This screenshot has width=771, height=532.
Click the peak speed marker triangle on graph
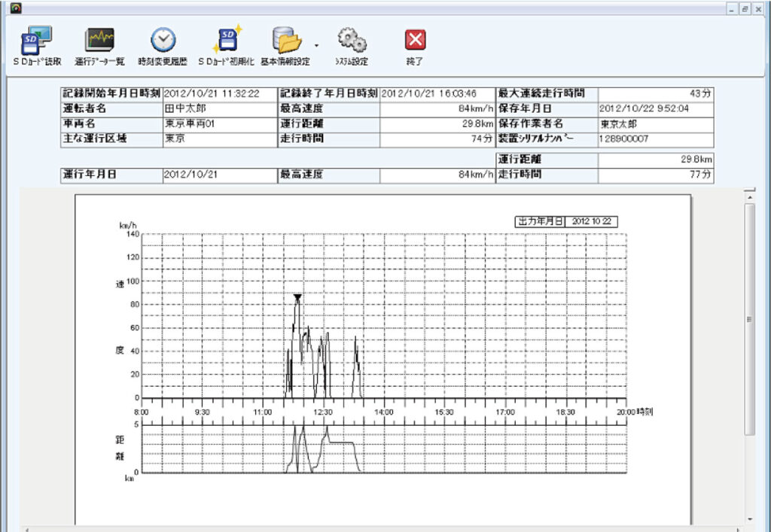point(297,298)
